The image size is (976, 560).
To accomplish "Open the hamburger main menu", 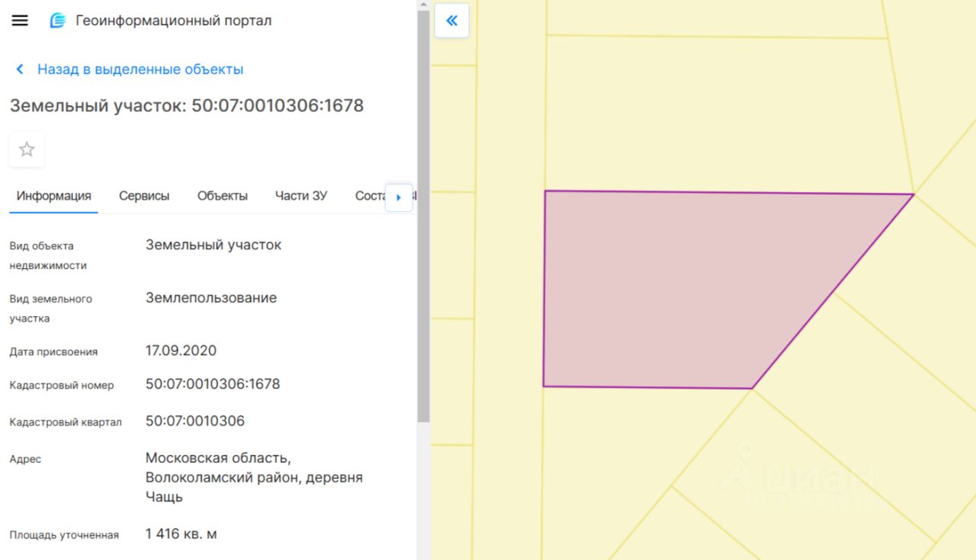I will coord(20,21).
